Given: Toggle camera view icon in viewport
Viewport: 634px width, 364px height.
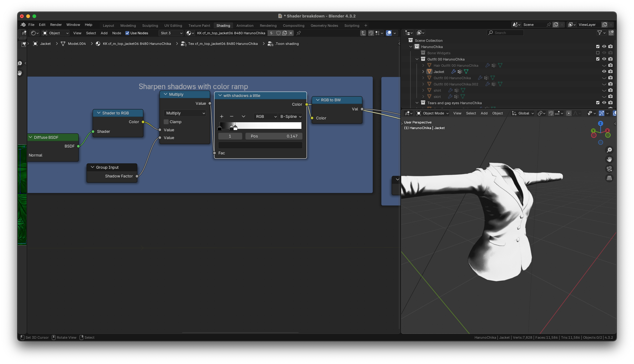Looking at the screenshot, I should 609,169.
